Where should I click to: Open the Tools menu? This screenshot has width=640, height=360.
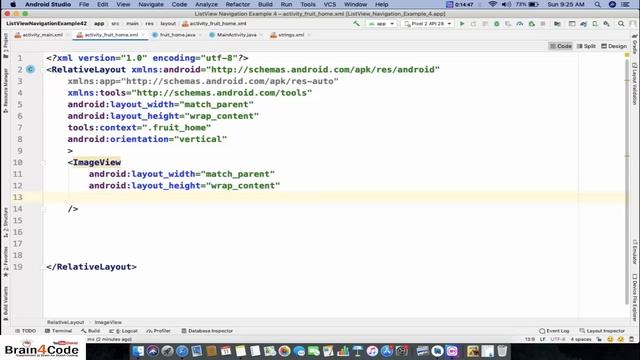point(308,4)
